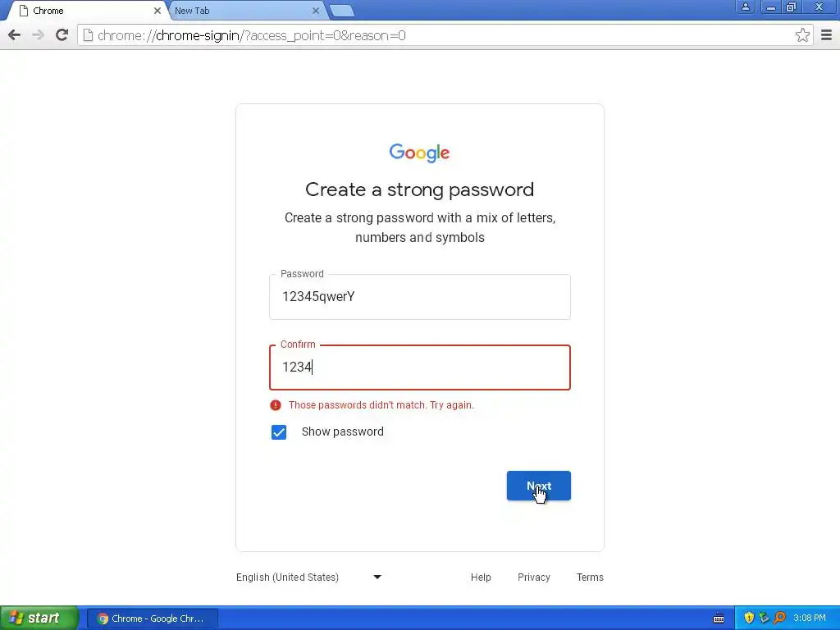Open the Help link

481,577
